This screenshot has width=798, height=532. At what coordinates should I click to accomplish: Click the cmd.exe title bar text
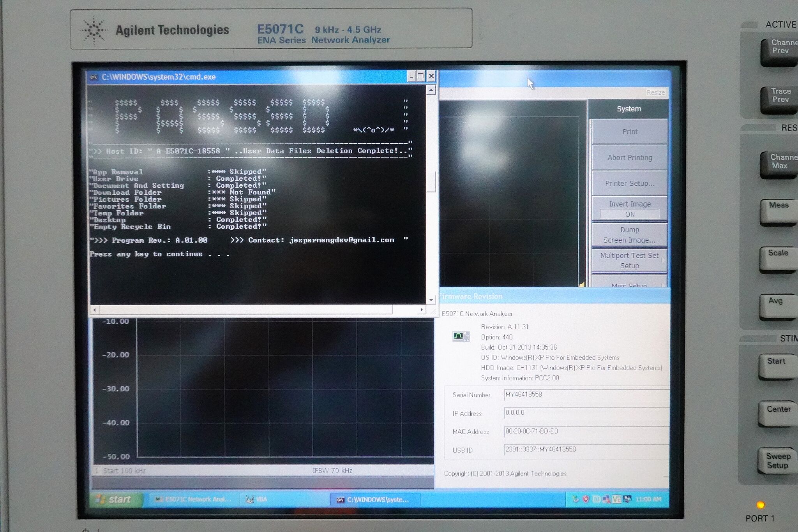point(159,77)
